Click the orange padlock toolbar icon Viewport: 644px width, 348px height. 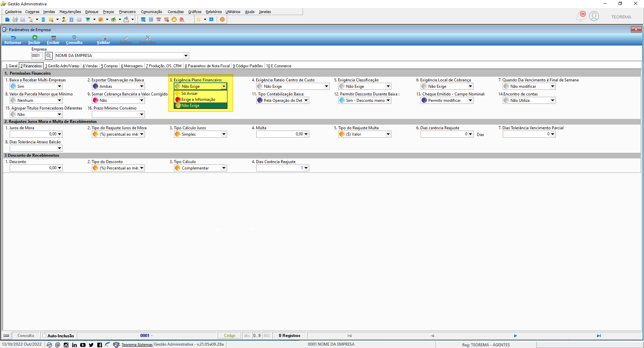pos(174,19)
